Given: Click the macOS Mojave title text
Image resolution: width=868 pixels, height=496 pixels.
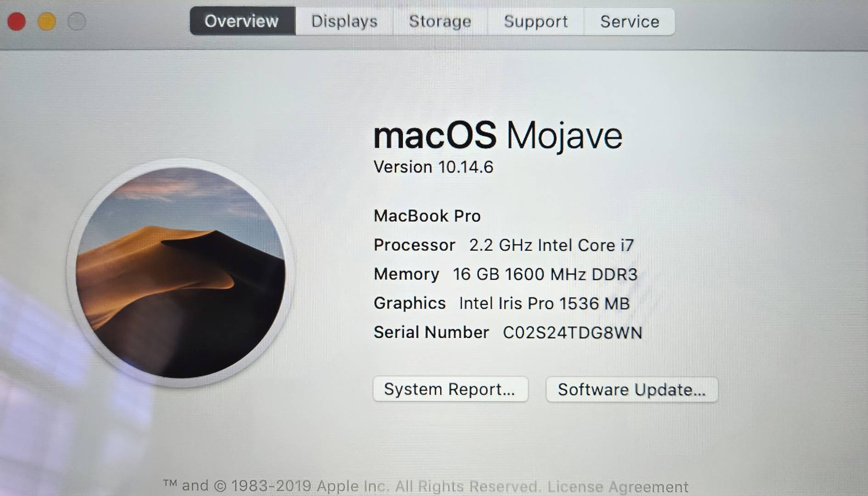Looking at the screenshot, I should 498,135.
